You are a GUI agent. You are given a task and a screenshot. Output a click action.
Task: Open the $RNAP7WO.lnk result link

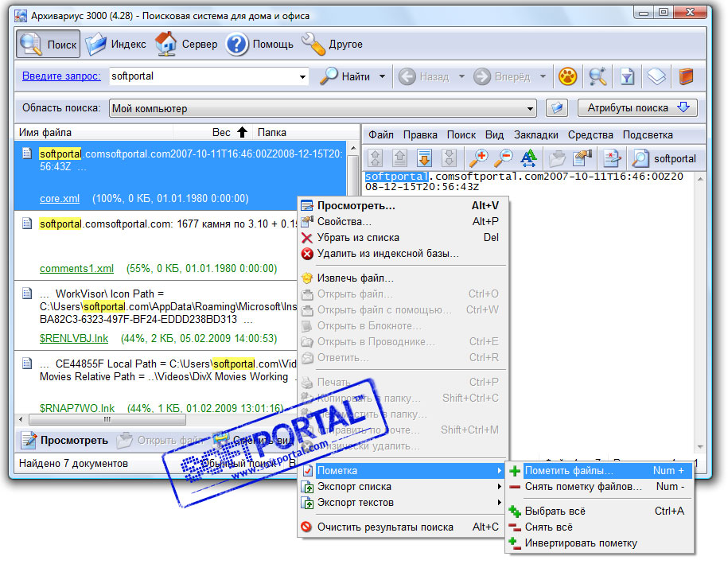(x=77, y=409)
